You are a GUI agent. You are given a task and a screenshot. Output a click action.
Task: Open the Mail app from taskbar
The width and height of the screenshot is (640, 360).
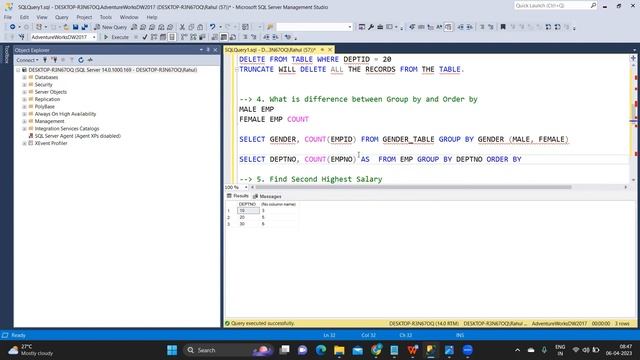[358, 350]
